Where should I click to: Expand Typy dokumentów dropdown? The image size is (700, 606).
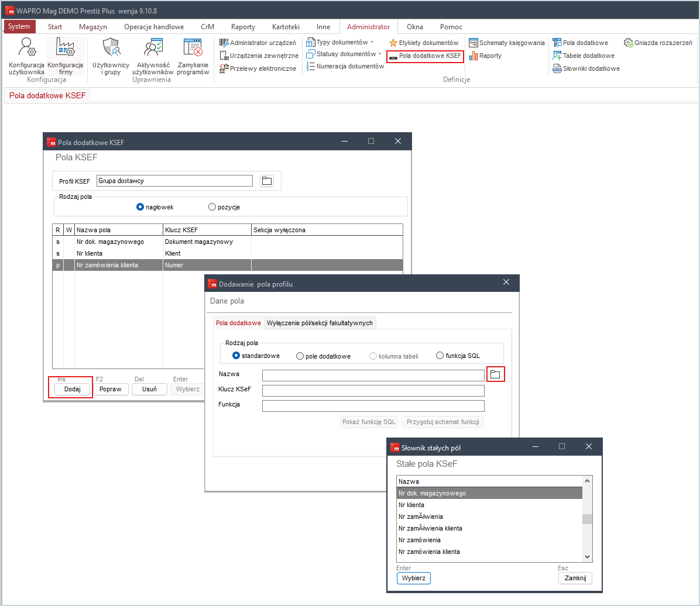click(372, 42)
